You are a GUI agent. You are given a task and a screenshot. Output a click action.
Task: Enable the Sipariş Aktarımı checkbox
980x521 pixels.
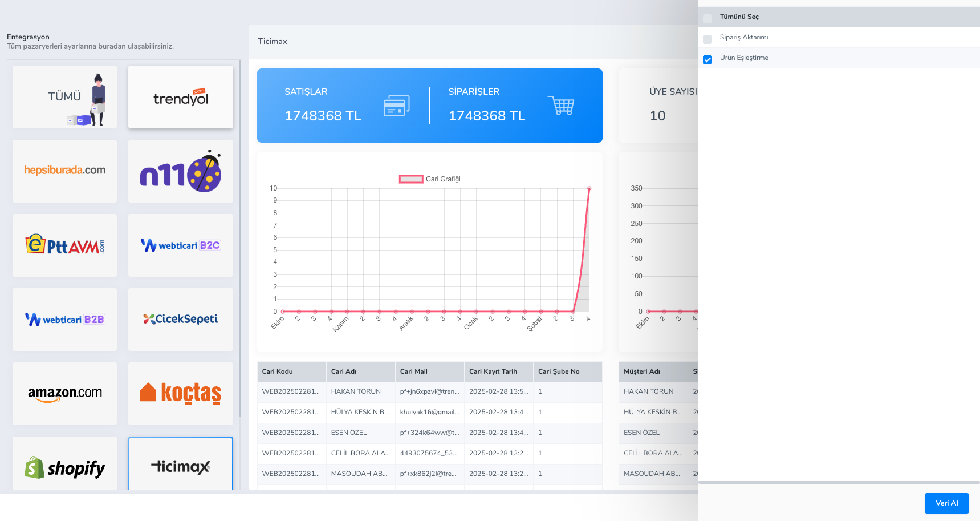(x=707, y=39)
